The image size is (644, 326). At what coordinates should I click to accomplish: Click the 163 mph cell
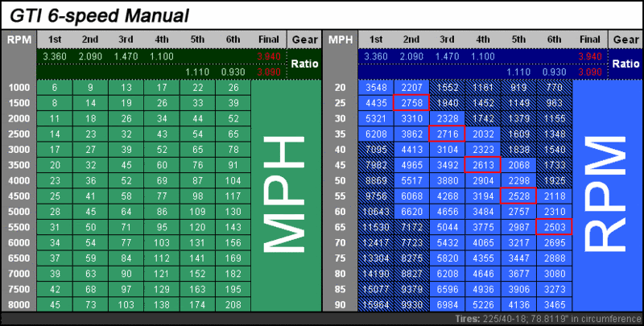[197, 289]
